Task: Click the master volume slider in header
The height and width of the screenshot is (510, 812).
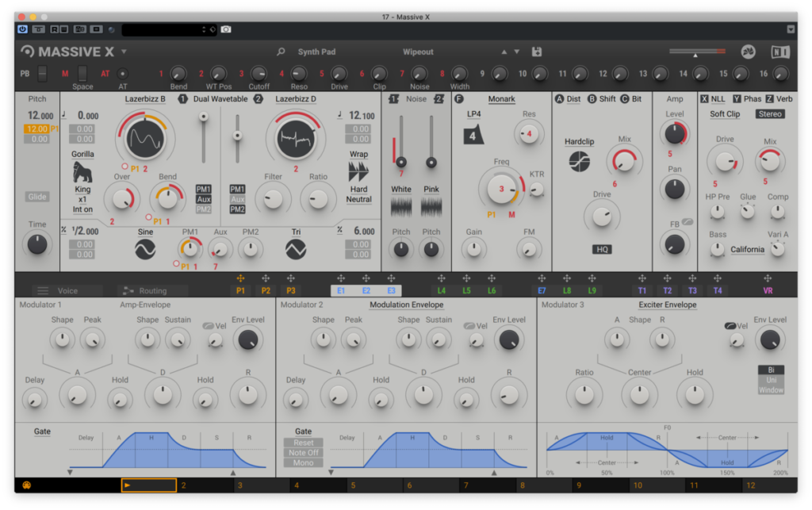Action: 696,52
